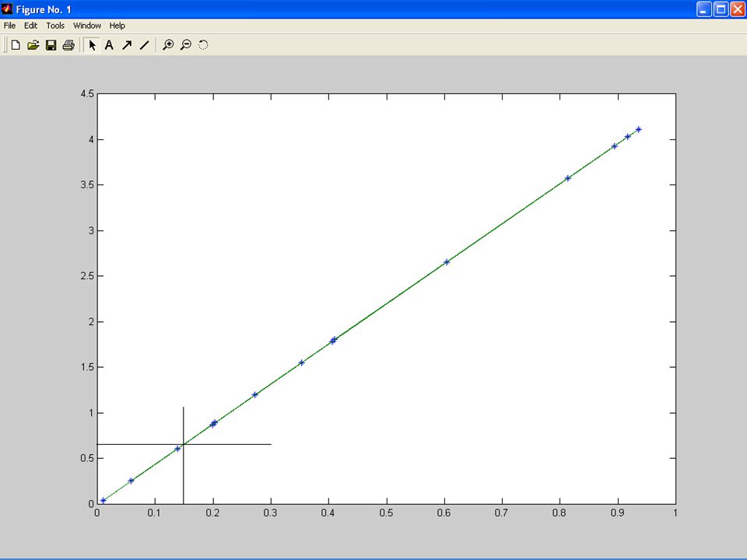Activate the Zoom In magnifier

tap(168, 45)
